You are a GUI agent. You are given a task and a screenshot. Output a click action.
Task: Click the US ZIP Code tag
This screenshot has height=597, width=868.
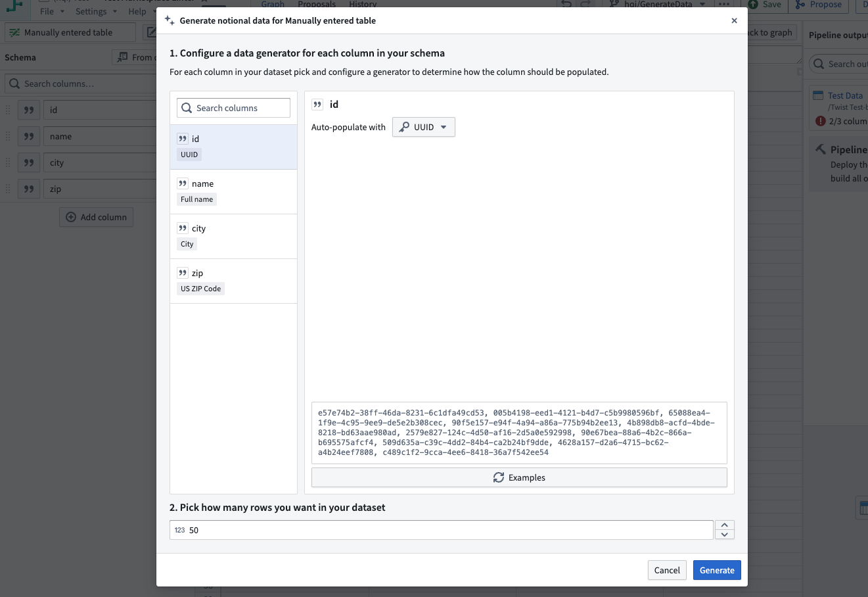(200, 289)
